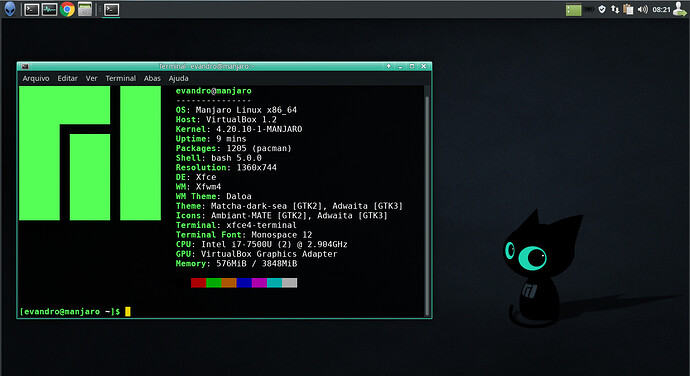Select the running Terminal window button in the taskbar
690x376 pixels.
click(x=111, y=9)
